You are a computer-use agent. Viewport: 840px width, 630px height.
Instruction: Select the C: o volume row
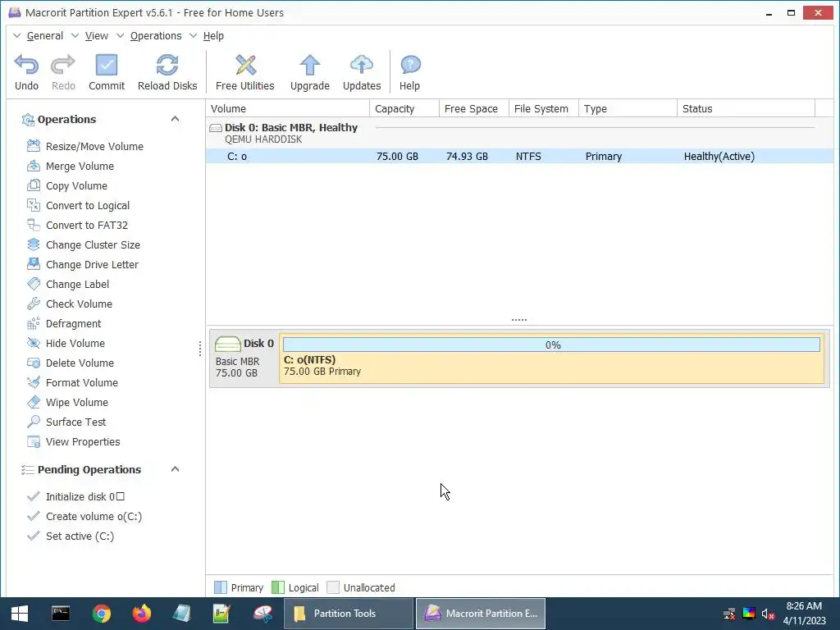click(x=519, y=157)
